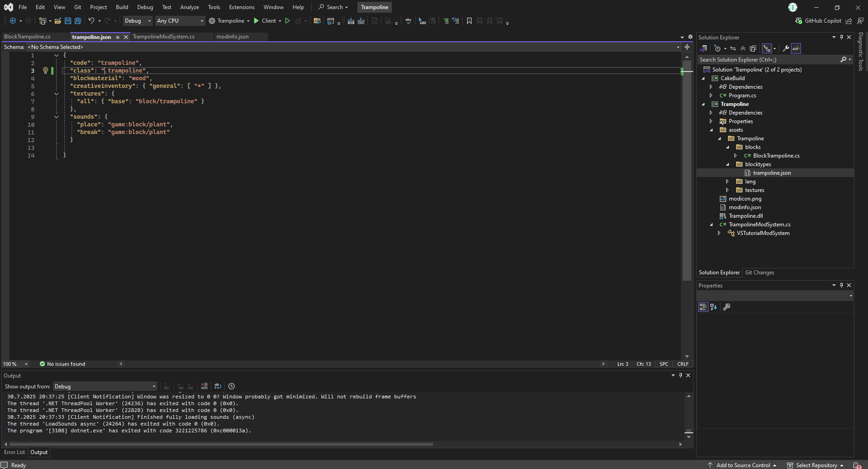Toggle Preview Selected Items in Solution Explorer

(x=796, y=48)
